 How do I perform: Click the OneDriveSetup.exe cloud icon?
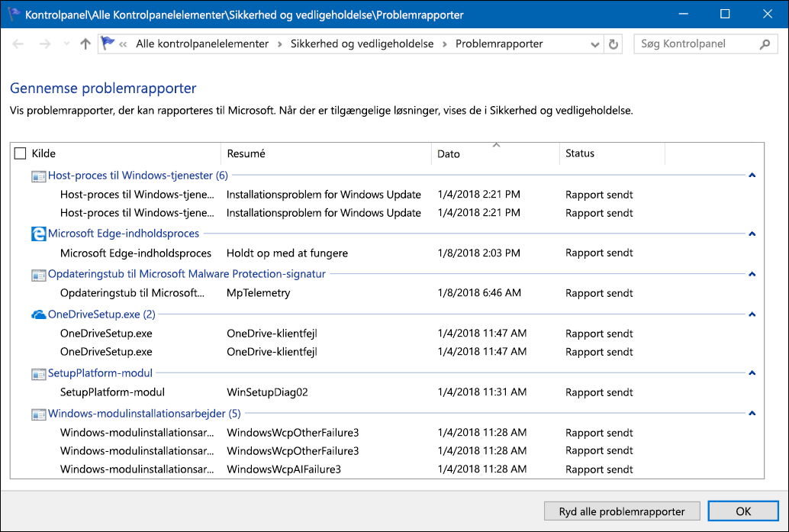pyautogui.click(x=38, y=314)
